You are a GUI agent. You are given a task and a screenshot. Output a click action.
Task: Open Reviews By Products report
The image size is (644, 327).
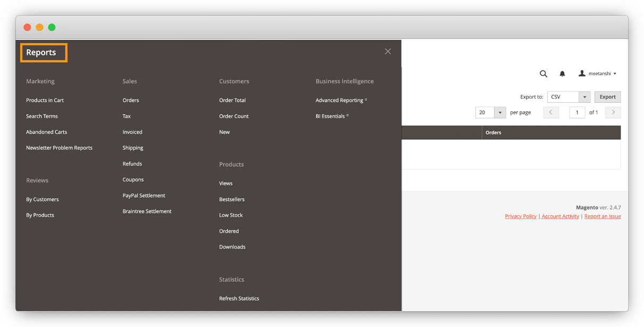pos(40,215)
